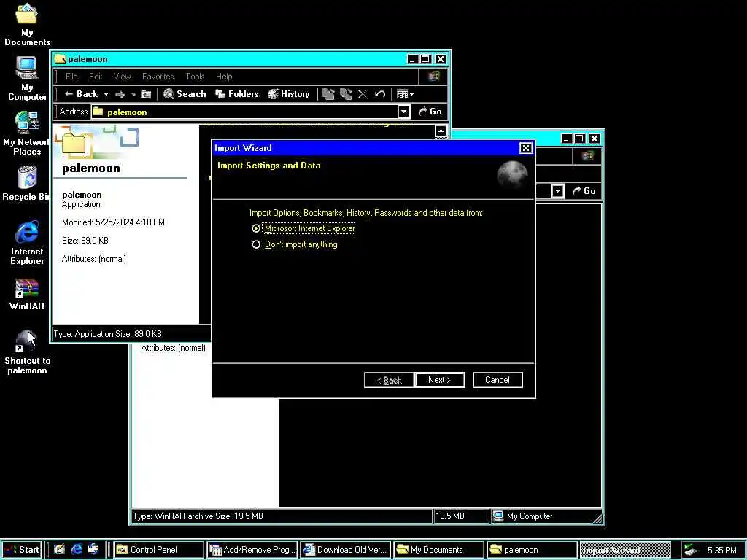
Task: Select My Network Places desktop icon
Action: click(x=27, y=134)
